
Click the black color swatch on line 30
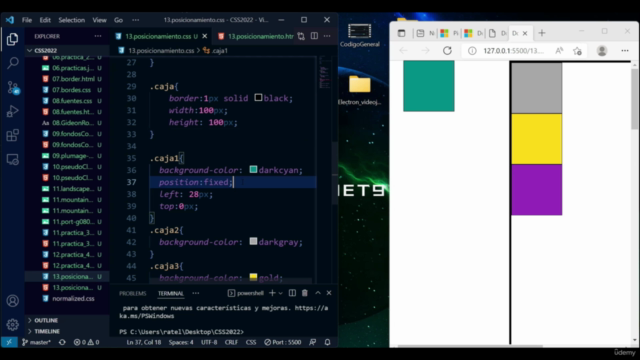(258, 98)
